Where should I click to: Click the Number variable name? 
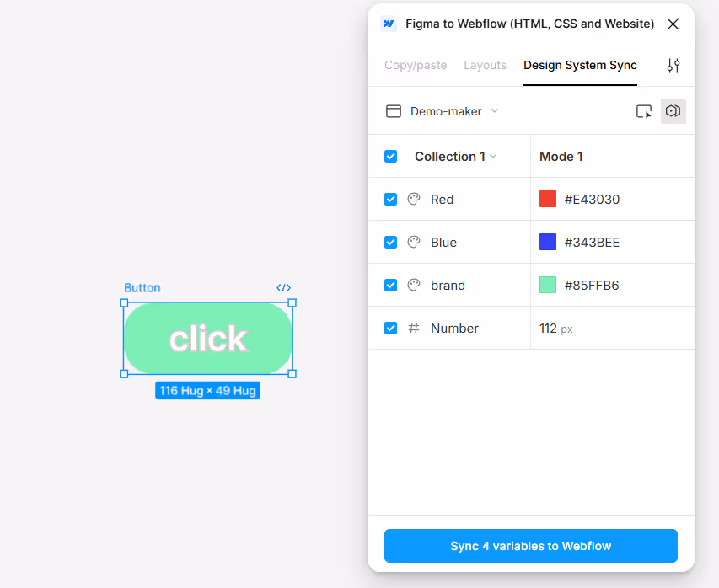click(454, 329)
